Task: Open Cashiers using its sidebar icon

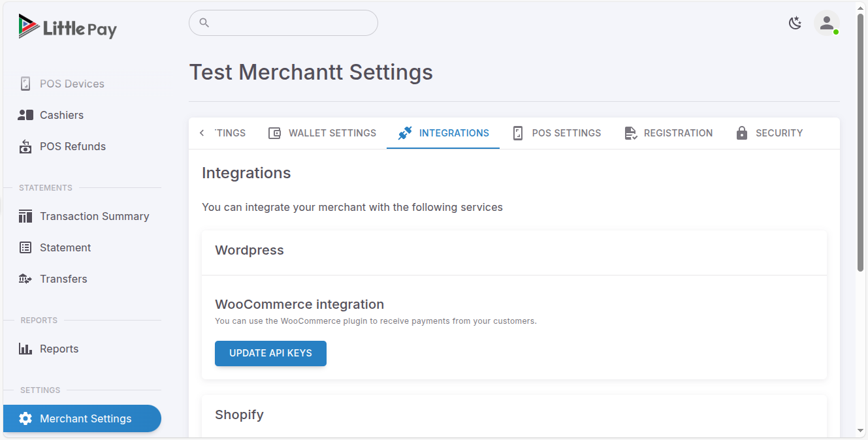Action: 25,115
